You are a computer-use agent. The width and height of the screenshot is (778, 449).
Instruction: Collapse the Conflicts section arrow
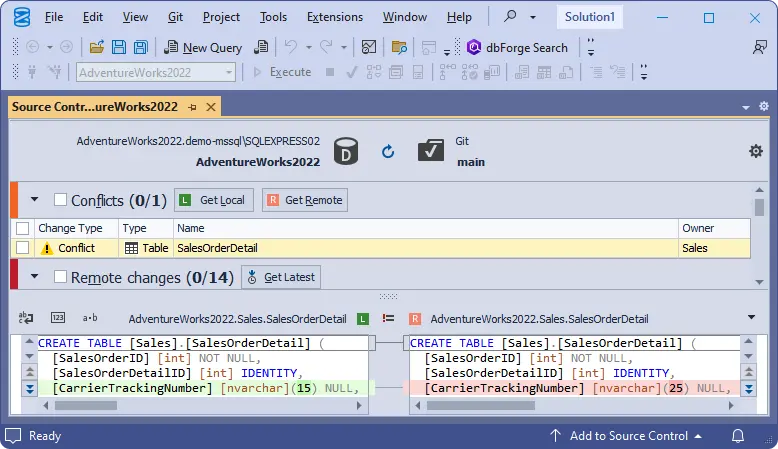point(35,200)
